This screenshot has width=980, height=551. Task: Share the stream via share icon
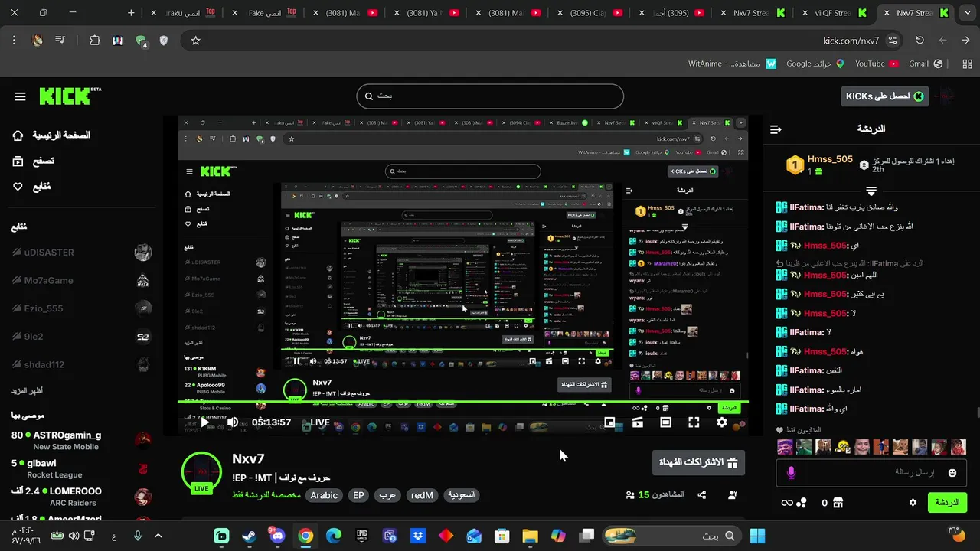pyautogui.click(x=702, y=495)
